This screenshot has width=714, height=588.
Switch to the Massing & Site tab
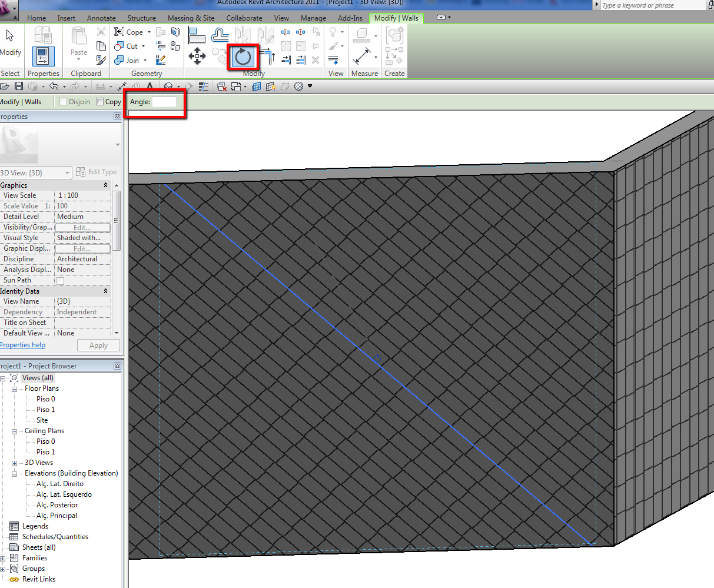[191, 18]
